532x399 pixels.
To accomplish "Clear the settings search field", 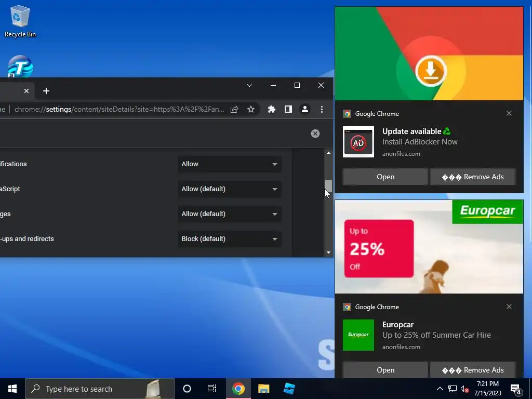I will pos(315,134).
